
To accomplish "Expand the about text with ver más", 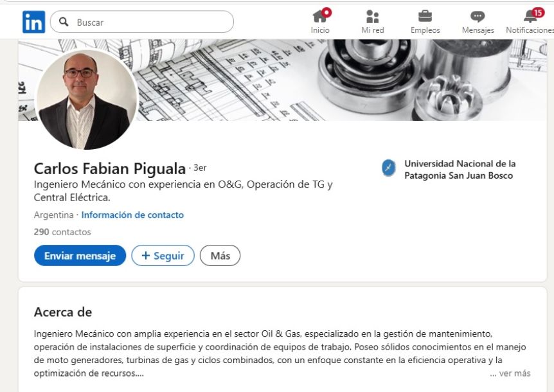I will pyautogui.click(x=510, y=373).
